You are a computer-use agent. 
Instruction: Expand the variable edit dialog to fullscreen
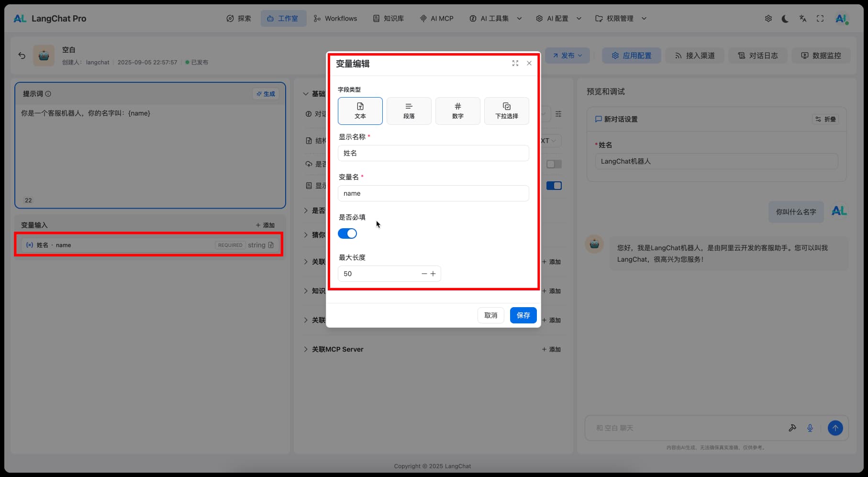point(515,63)
